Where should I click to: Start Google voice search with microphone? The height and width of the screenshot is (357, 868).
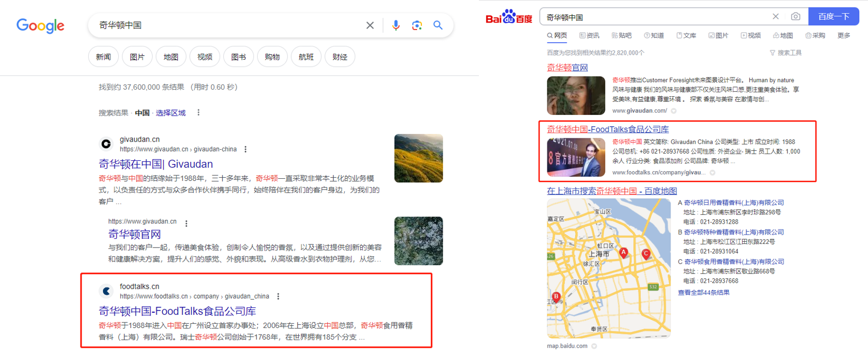tap(396, 25)
